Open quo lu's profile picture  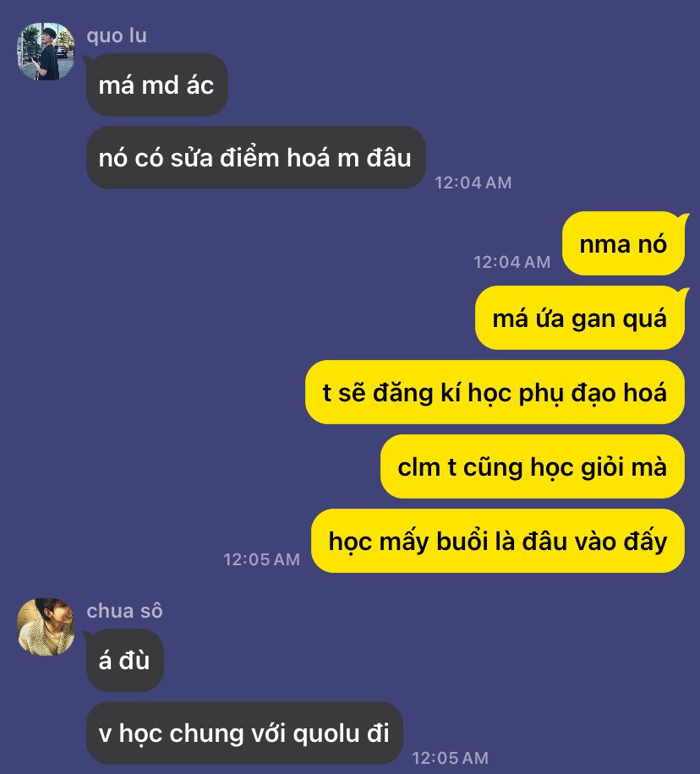click(46, 52)
